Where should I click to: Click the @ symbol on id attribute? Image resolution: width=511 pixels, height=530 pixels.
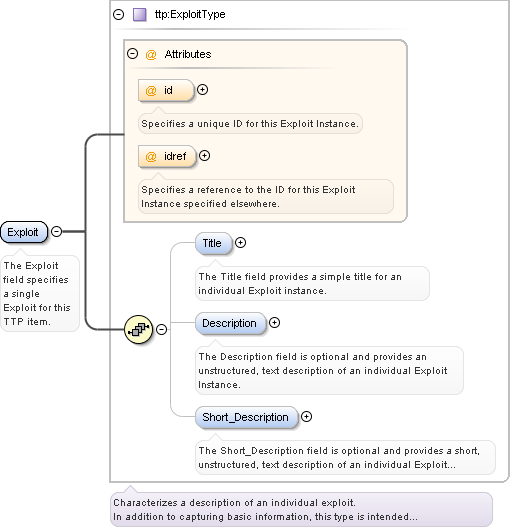pyautogui.click(x=151, y=91)
